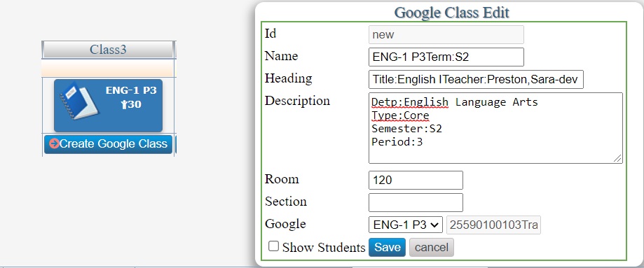644x268 pixels.
Task: Click the ENG-1 P3 card title text
Action: point(131,90)
